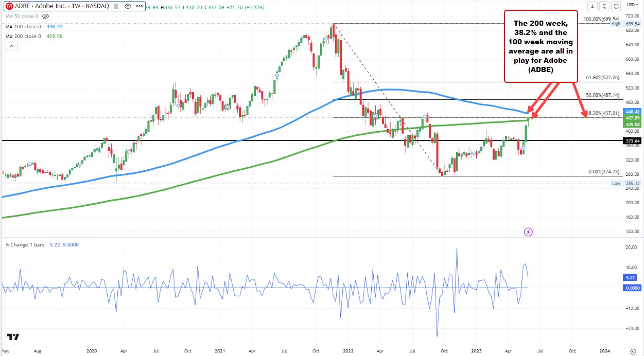Click the 2021 label on the time axis

coord(220,351)
